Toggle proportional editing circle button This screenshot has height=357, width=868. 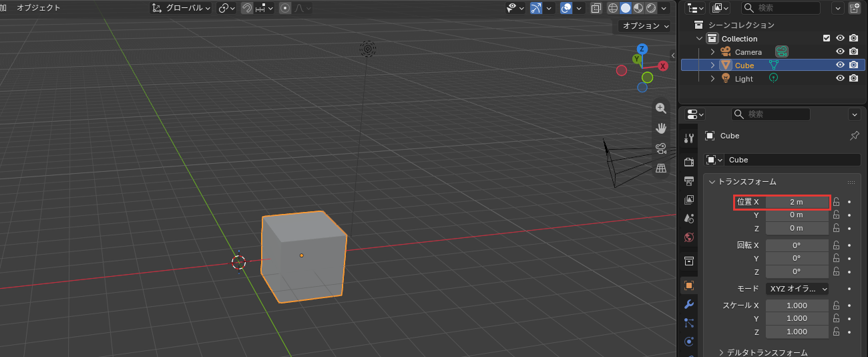pos(285,8)
